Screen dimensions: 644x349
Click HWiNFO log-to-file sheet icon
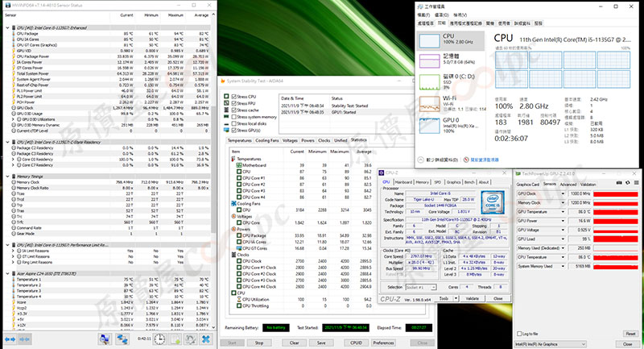[175, 339]
